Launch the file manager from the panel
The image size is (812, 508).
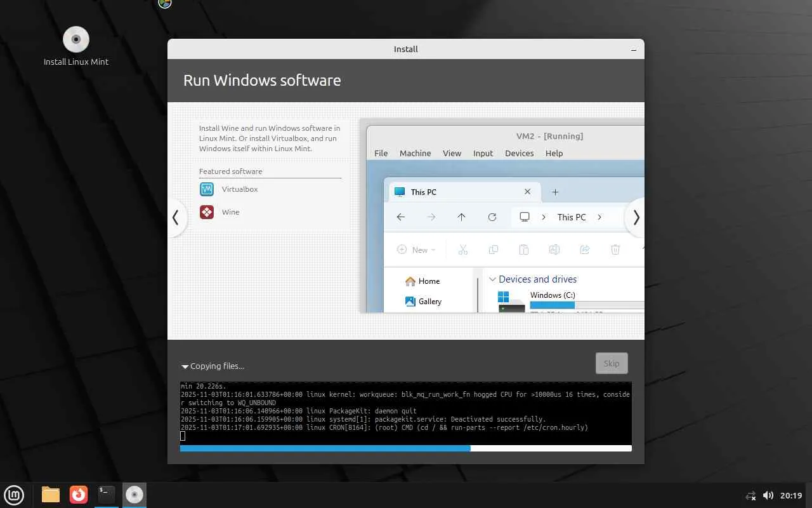tap(51, 495)
